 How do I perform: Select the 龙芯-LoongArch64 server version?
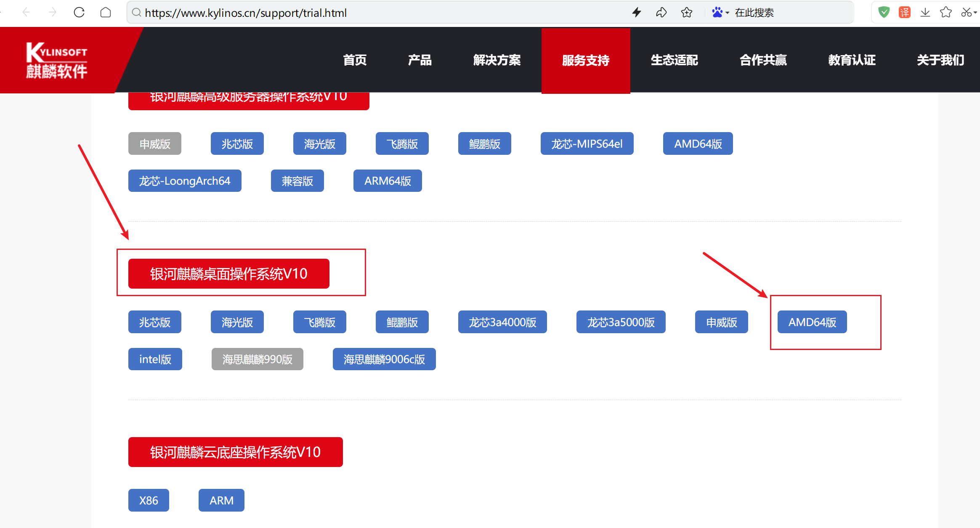tap(185, 181)
